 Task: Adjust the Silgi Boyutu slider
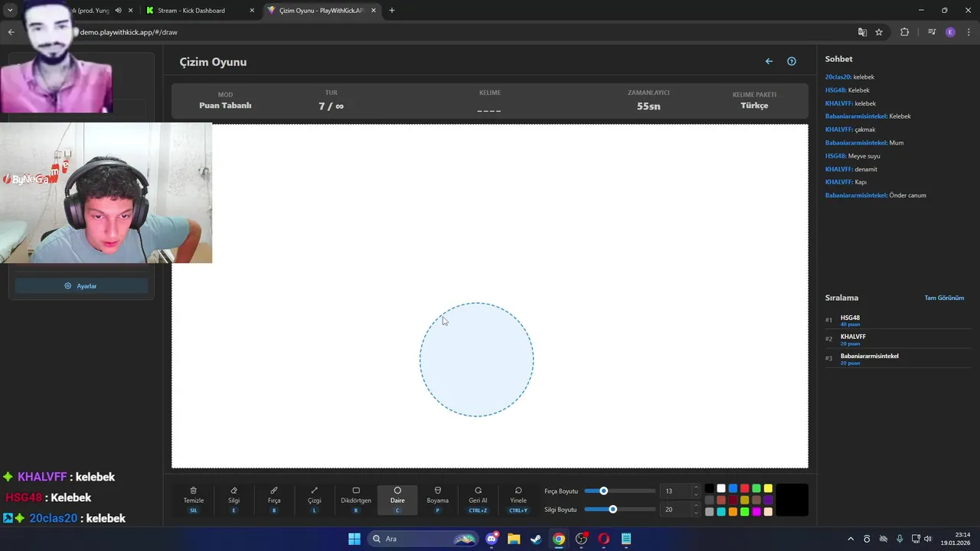(x=619, y=510)
